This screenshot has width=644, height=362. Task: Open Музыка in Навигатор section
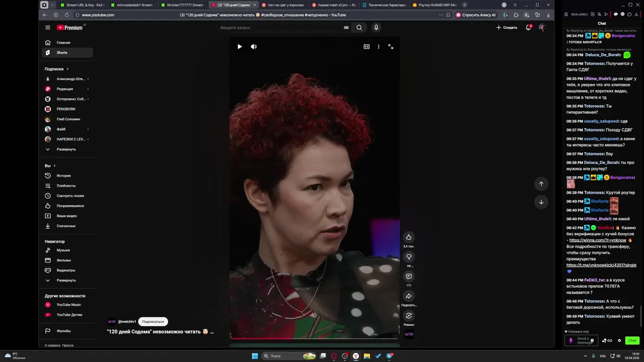(x=67, y=250)
